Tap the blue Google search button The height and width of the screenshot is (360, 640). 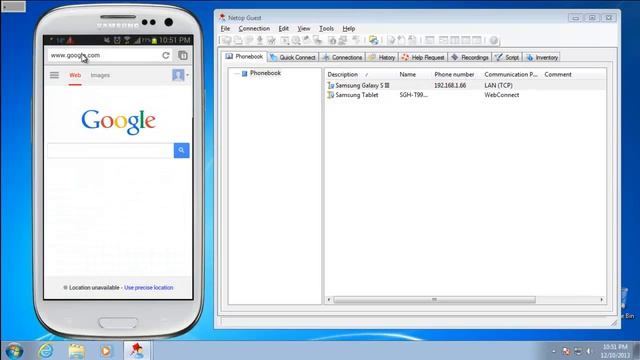[181, 150]
